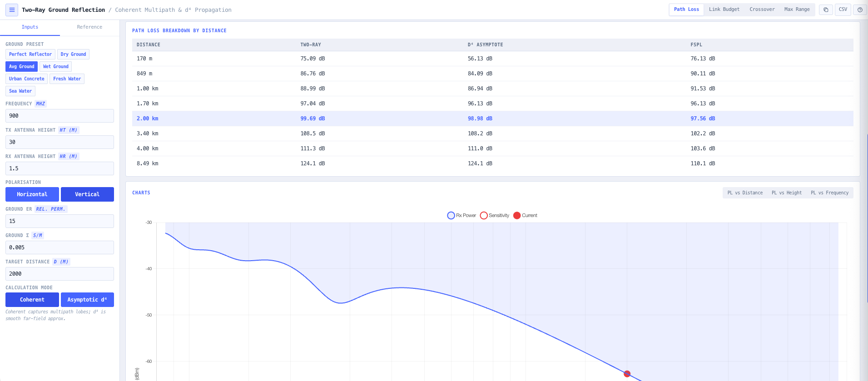Show the PL vs Frequency chart
The image size is (868, 381).
pos(829,193)
